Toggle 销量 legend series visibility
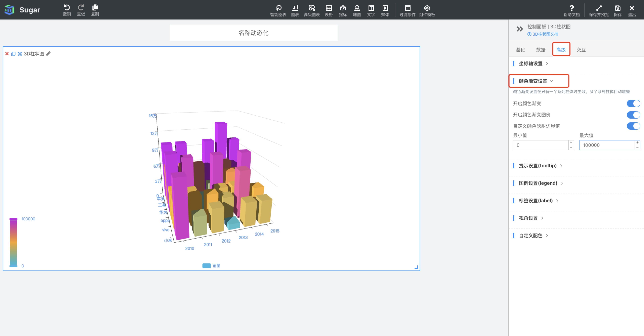The height and width of the screenshot is (336, 644). [211, 265]
